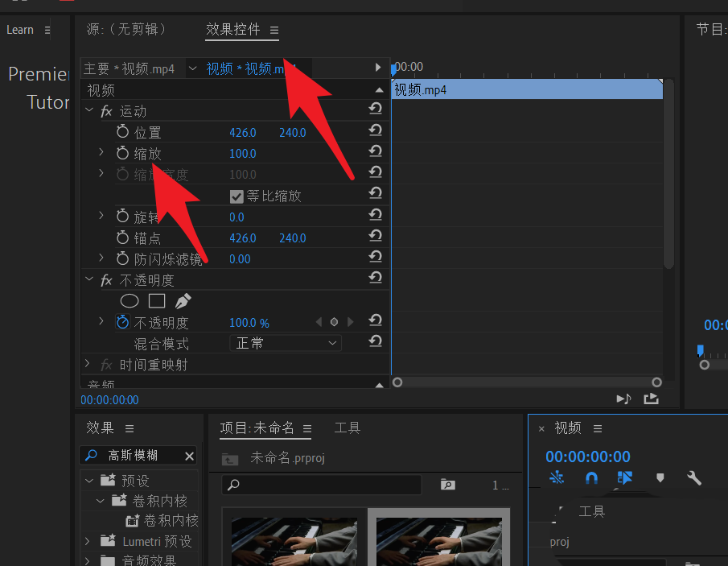Image resolution: width=728 pixels, height=566 pixels.
Task: Click export frame icon in effect controls
Action: 651,399
